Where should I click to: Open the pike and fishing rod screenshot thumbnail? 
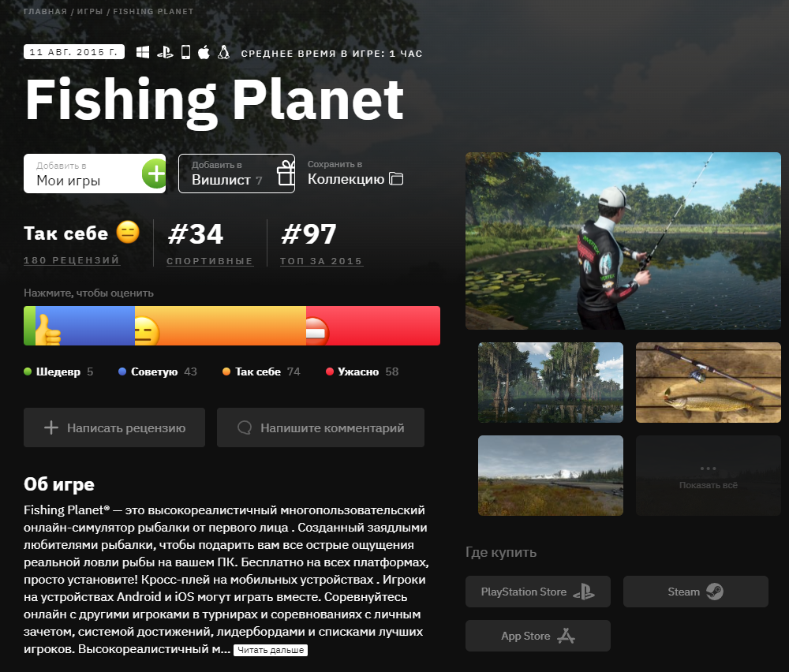(708, 383)
